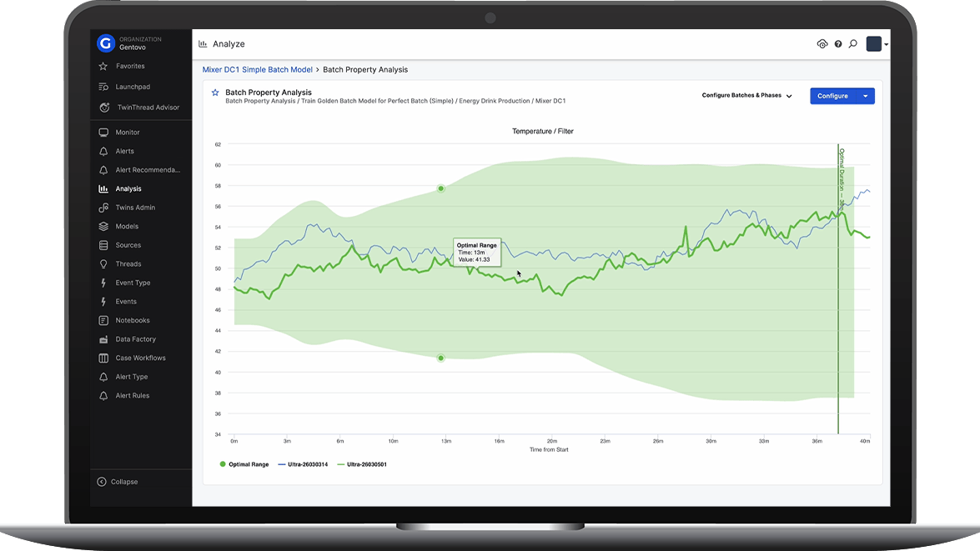Screen dimensions: 980x551
Task: Open Launchpad from the sidebar
Action: pyautogui.click(x=132, y=87)
